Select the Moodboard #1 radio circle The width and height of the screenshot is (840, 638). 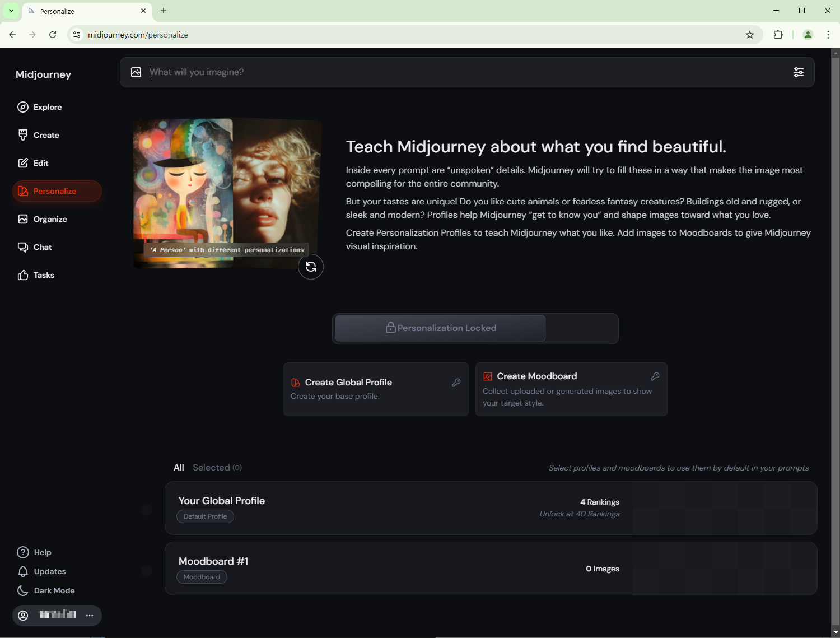[147, 571]
